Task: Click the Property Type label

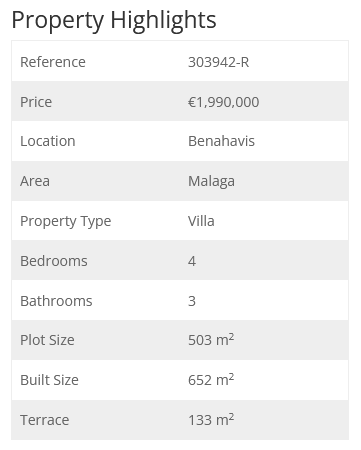Action: 66,222
